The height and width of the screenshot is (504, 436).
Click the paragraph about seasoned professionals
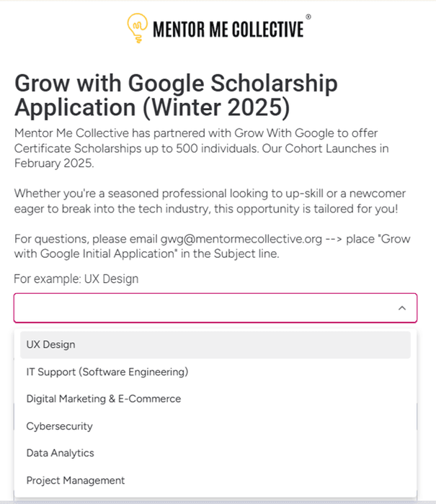click(210, 201)
